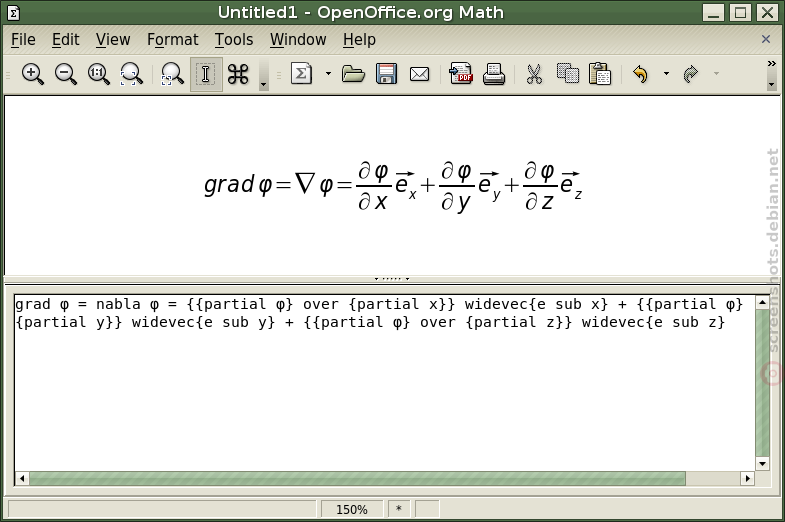This screenshot has height=522, width=785.
Task: Click the command window scroll down arrow
Action: click(x=762, y=464)
